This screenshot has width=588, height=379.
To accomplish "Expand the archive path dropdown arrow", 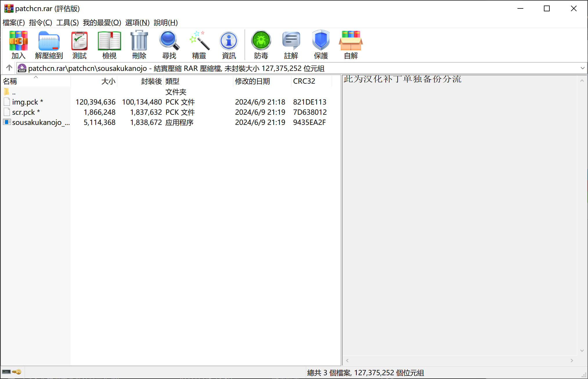I will click(x=582, y=68).
